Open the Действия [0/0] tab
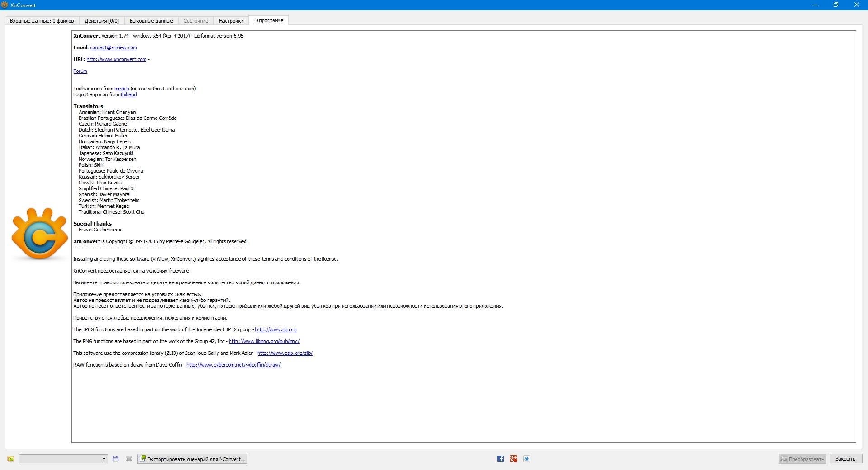The image size is (868, 470). point(102,21)
